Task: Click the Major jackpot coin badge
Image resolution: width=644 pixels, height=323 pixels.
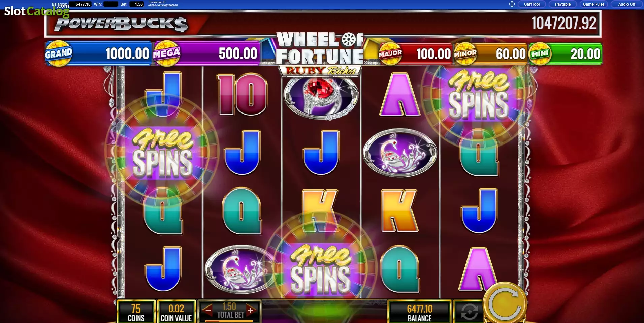Action: click(390, 54)
